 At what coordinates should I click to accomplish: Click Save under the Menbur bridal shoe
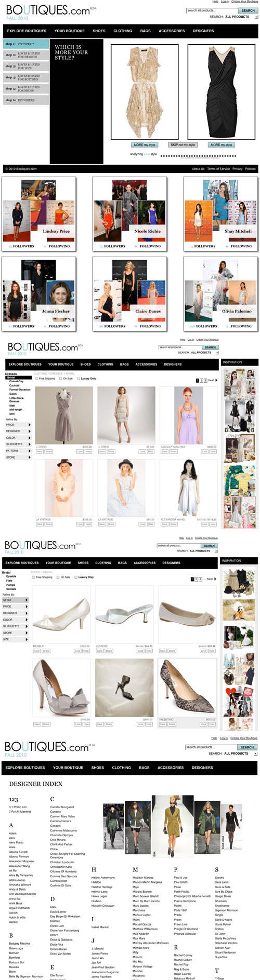pos(37,651)
